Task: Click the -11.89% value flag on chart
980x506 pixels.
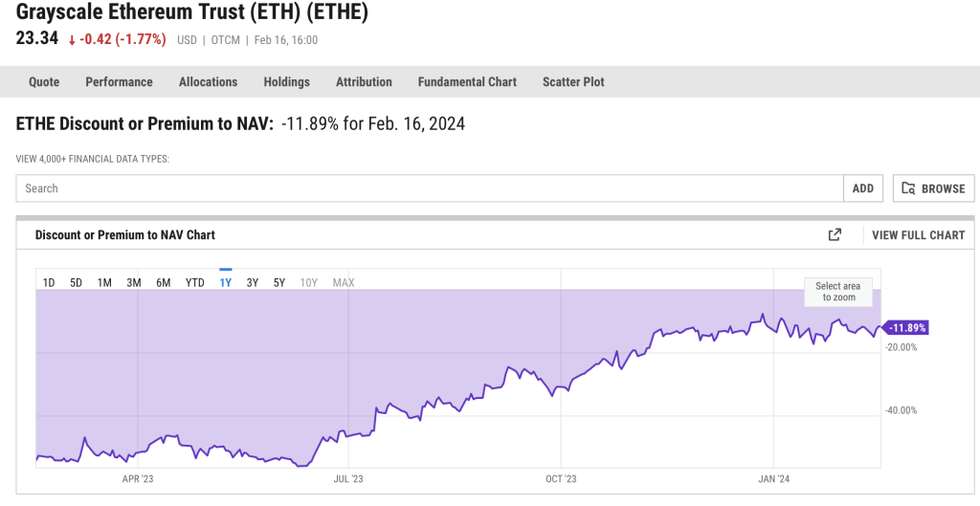Action: (905, 327)
